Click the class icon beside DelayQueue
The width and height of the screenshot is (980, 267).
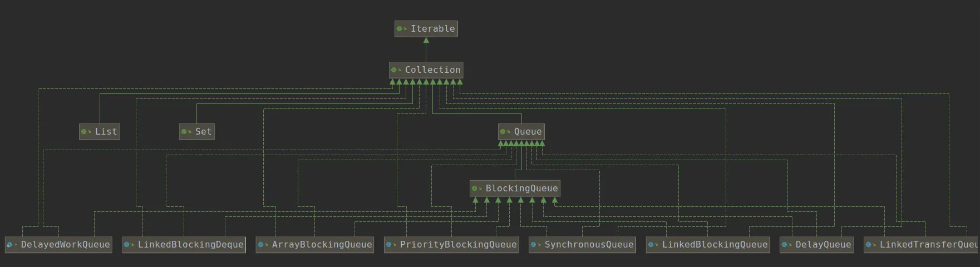point(785,245)
